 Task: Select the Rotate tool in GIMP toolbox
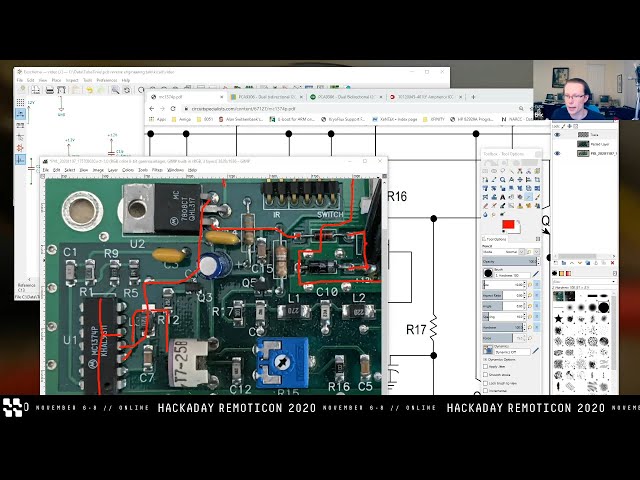[494, 188]
